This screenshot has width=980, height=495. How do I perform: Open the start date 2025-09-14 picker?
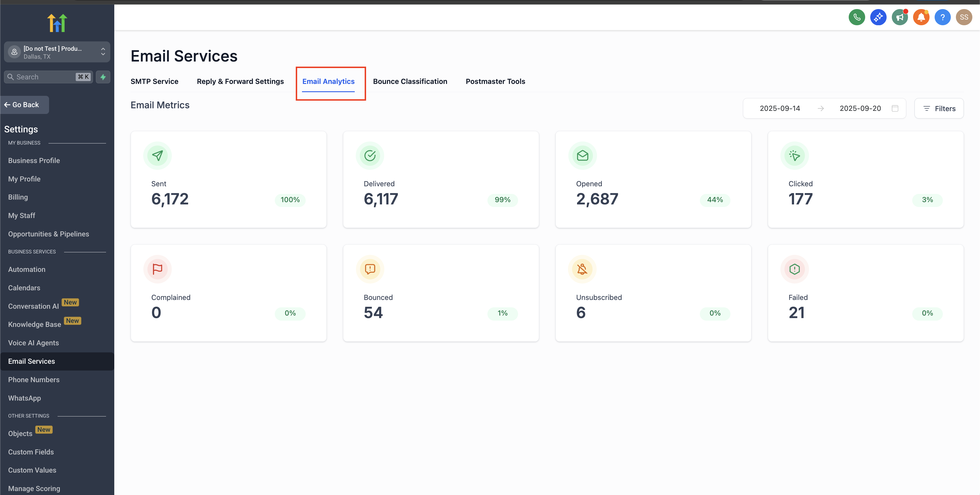click(x=780, y=108)
